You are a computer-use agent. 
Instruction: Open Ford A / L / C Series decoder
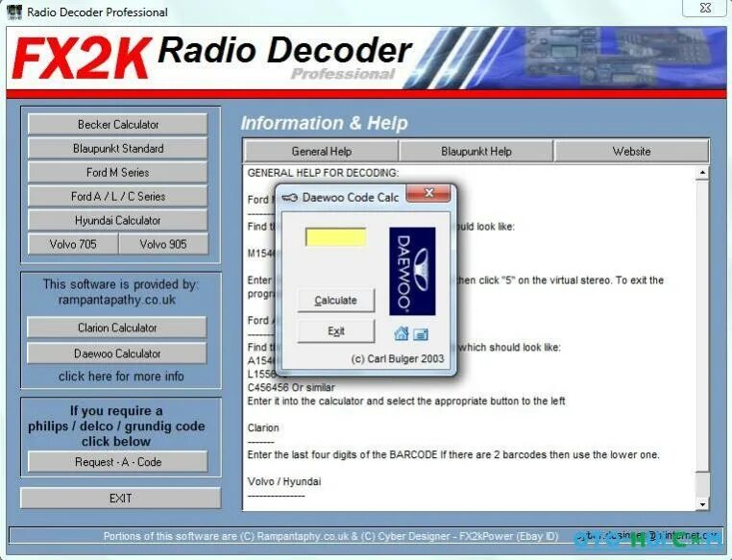tap(117, 197)
